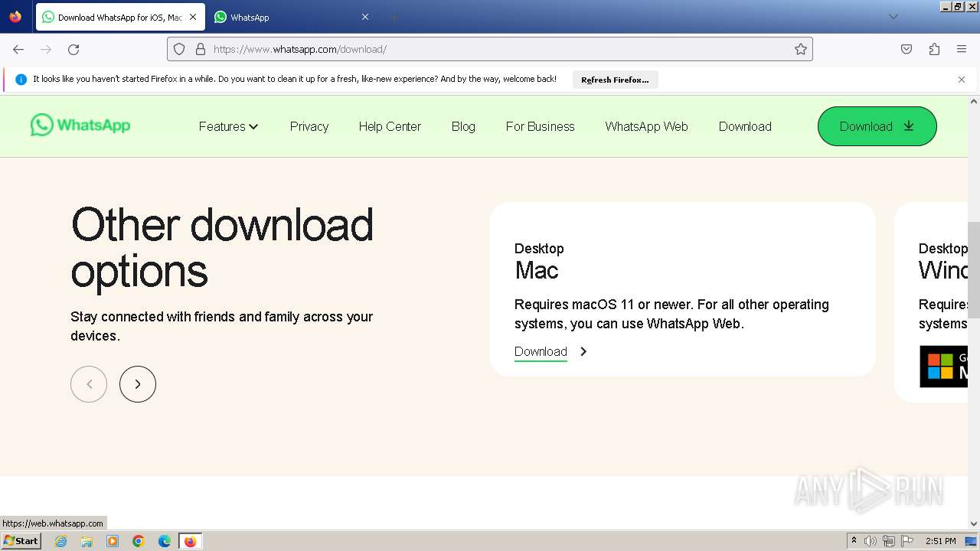Show hidden system tray icons
Image resolution: width=980 pixels, height=551 pixels.
coord(854,541)
